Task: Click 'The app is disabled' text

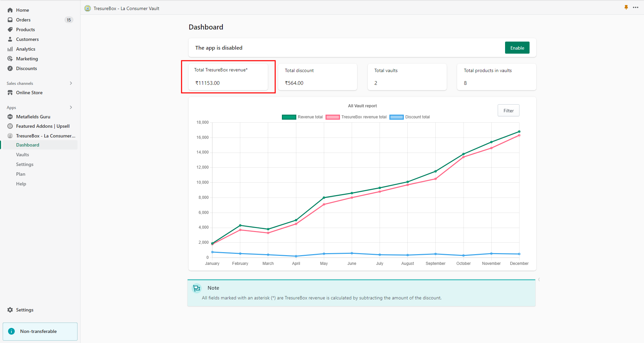Action: click(219, 48)
